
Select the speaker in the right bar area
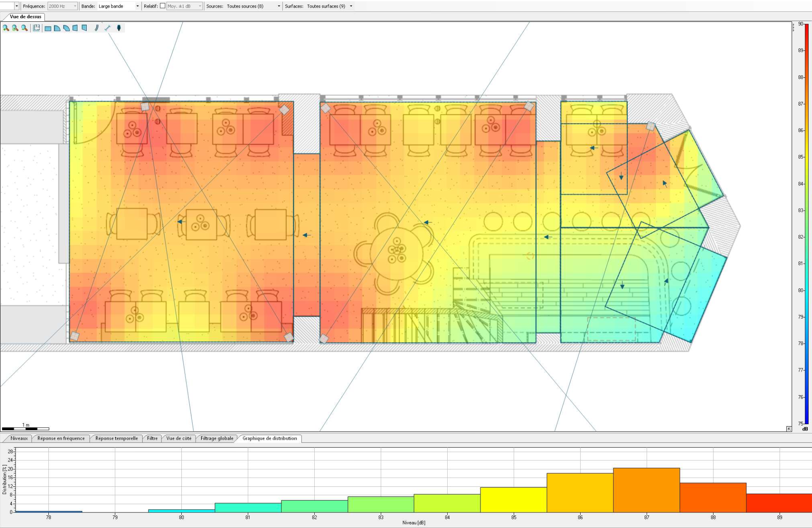[651, 126]
